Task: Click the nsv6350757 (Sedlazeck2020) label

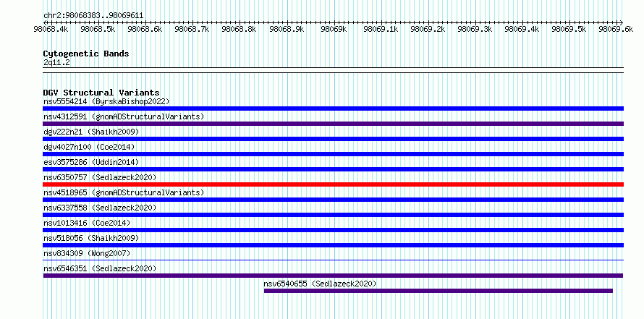Action: [x=100, y=177]
